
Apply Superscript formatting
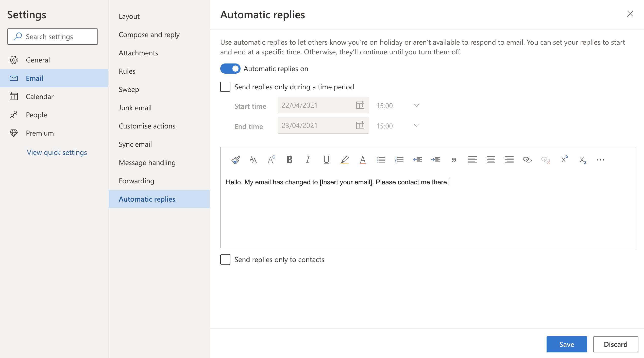pyautogui.click(x=564, y=159)
